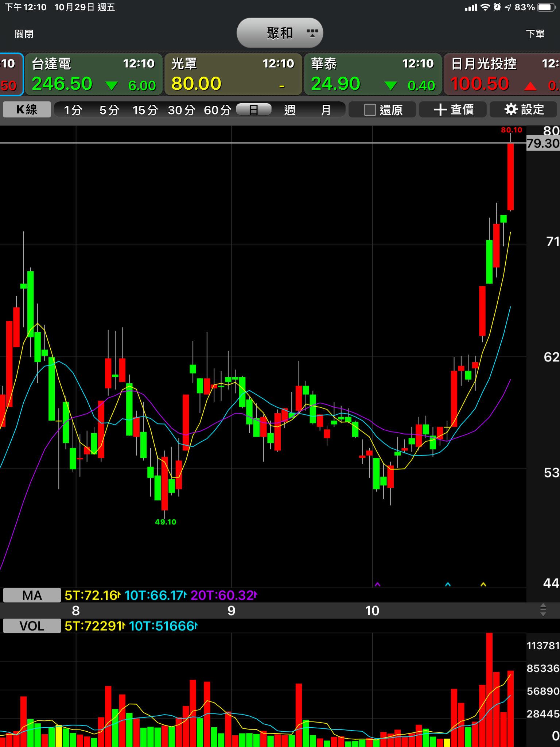This screenshot has height=747, width=560.
Task: Select the 15分 chart interval
Action: [145, 110]
